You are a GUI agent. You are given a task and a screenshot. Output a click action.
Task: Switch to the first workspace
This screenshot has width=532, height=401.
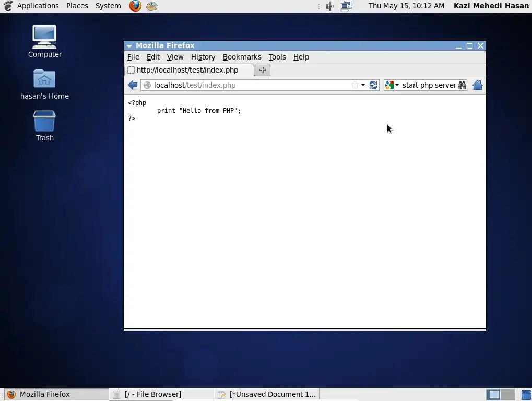[494, 395]
